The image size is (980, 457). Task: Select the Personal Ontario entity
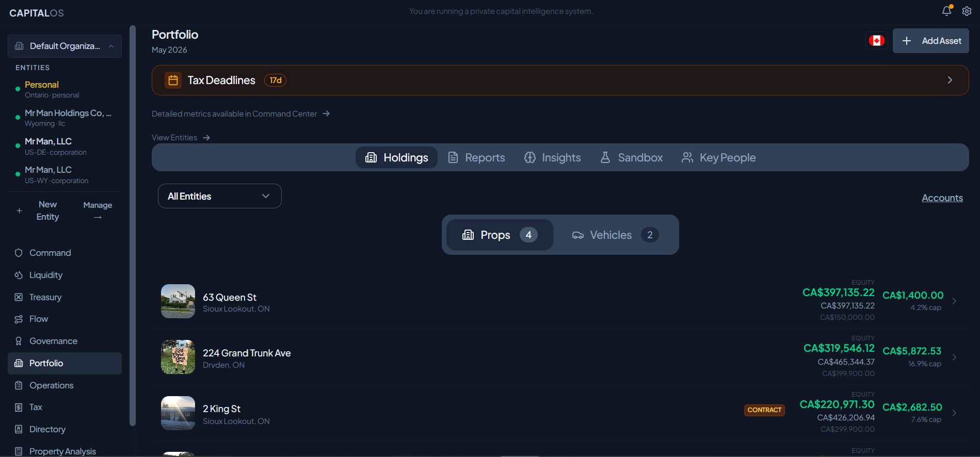click(x=65, y=89)
